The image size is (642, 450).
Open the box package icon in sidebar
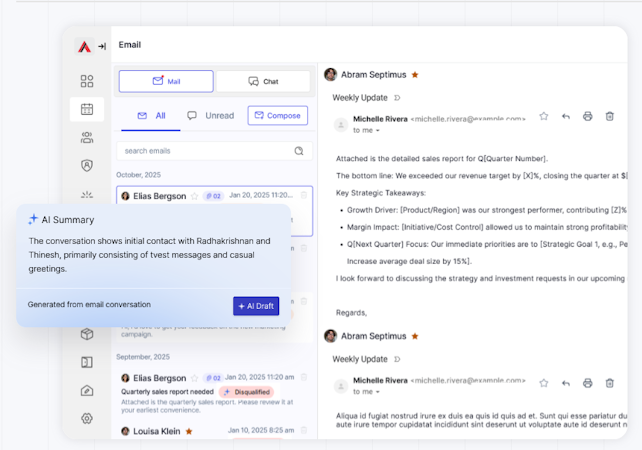point(87,334)
